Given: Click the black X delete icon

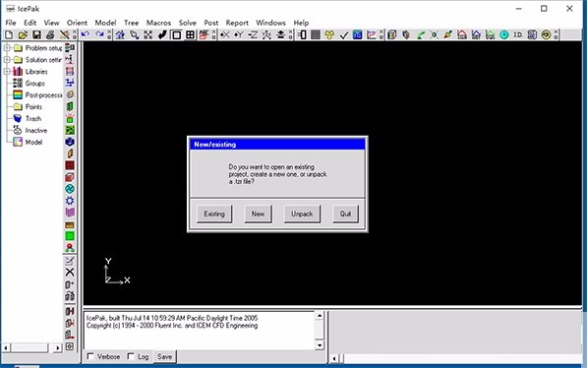Looking at the screenshot, I should coord(70,272).
